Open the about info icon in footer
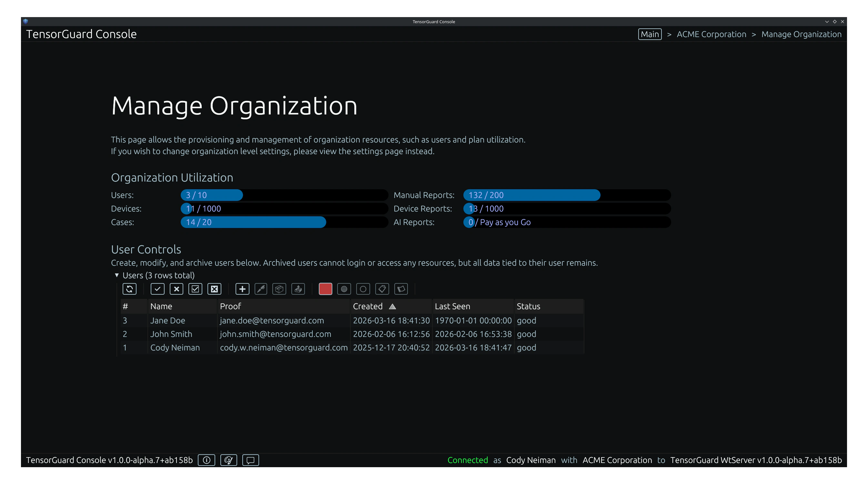The height and width of the screenshot is (492, 868). pos(207,460)
